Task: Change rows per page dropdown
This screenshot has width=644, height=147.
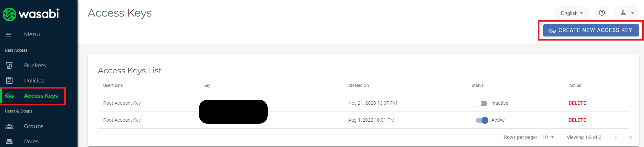Action: click(548, 137)
